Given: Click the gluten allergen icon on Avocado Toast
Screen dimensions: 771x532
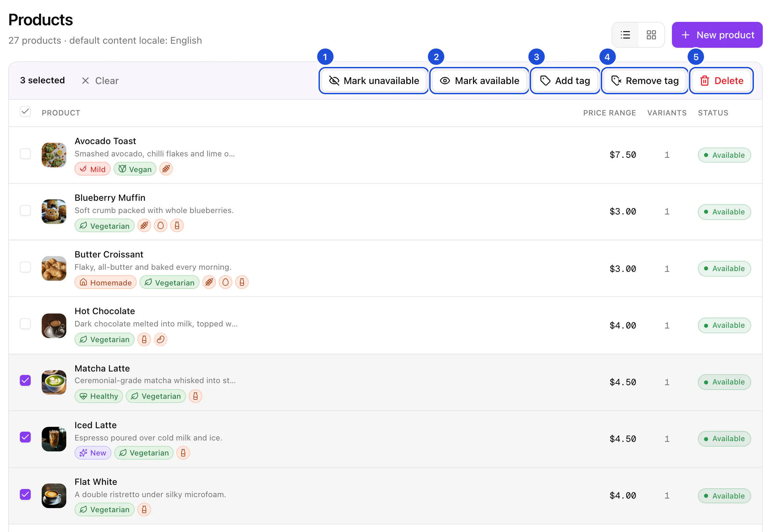Looking at the screenshot, I should (166, 169).
